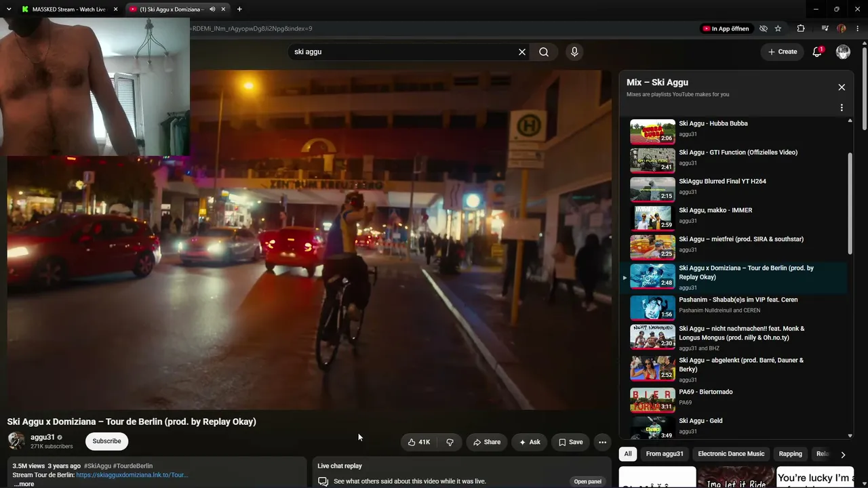Open more actions ellipsis below the video

coord(602,442)
